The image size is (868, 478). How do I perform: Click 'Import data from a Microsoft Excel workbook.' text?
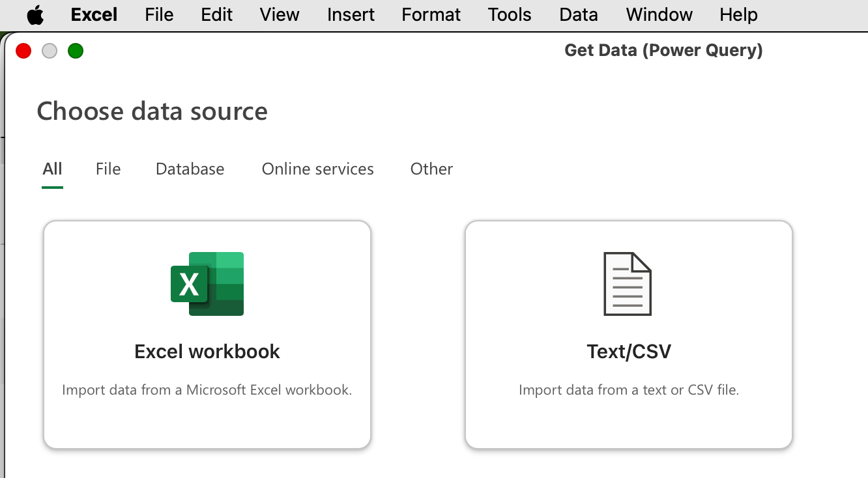click(207, 390)
